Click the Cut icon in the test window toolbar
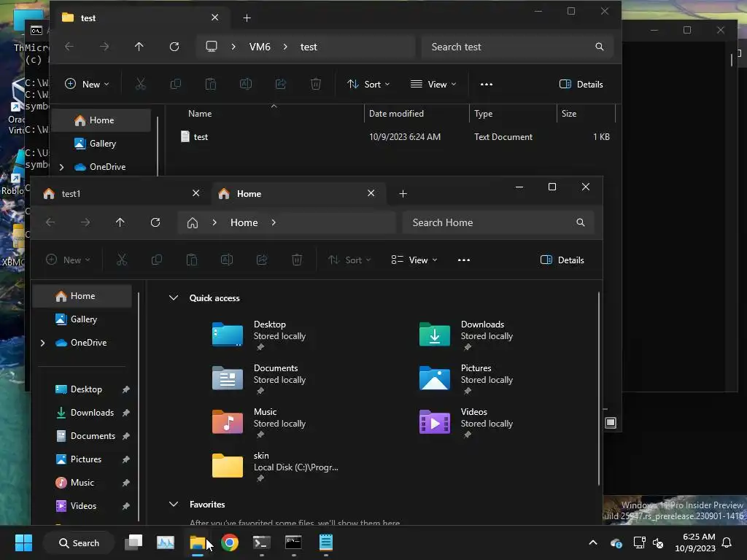The image size is (747, 560). point(141,85)
